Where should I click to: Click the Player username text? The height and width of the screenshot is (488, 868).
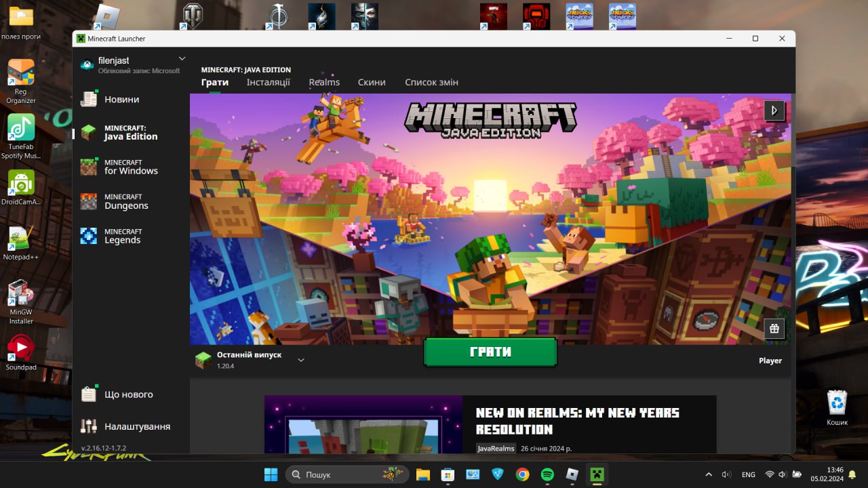(770, 361)
